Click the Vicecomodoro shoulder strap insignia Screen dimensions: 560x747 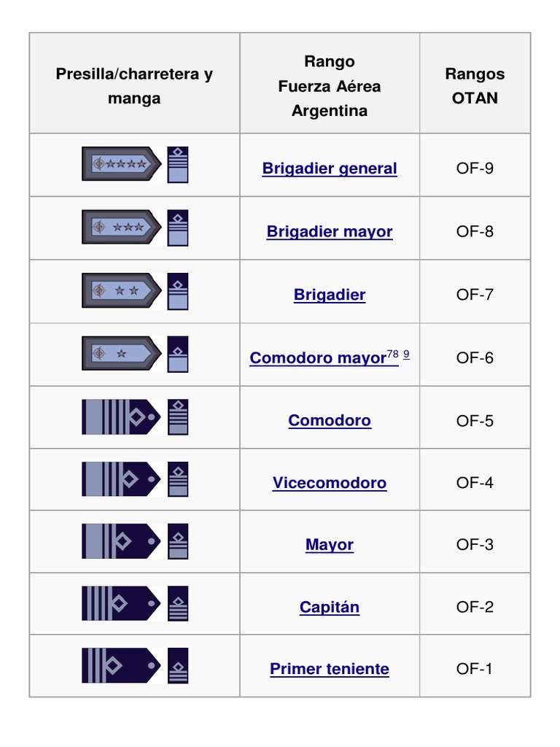(x=122, y=479)
